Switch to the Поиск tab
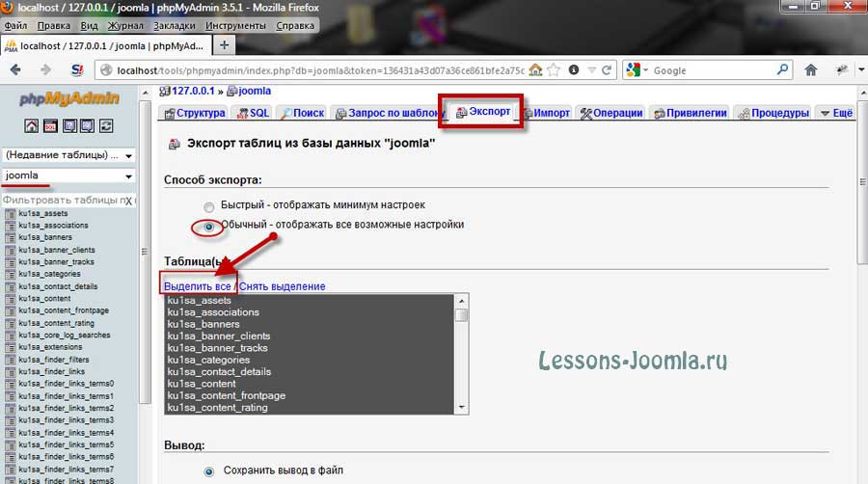 point(302,113)
